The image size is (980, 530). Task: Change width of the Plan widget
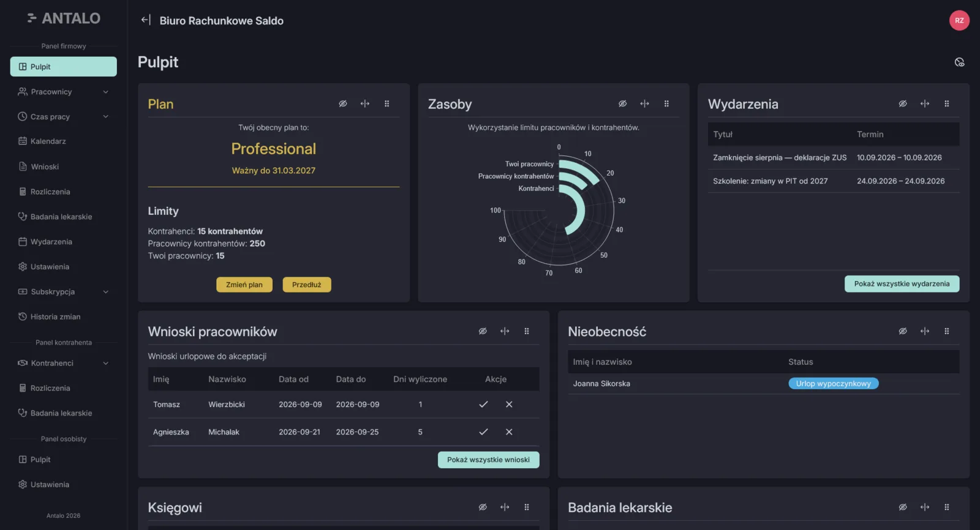pyautogui.click(x=365, y=103)
